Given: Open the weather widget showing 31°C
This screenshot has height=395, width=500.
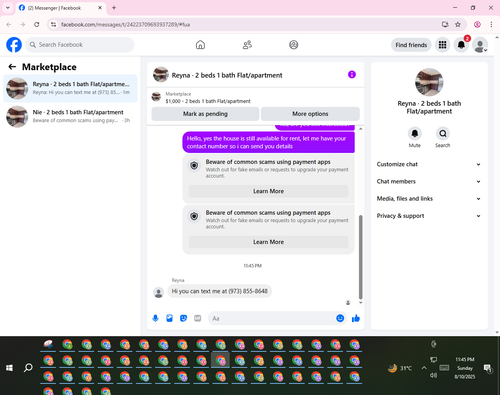Looking at the screenshot, I should tap(400, 368).
